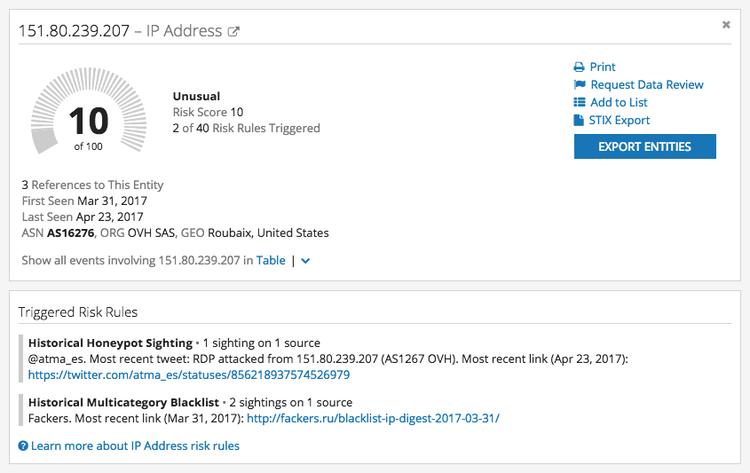The width and height of the screenshot is (750, 473).
Task: Click the Historical Honeypot Sighting rule title
Action: click(110, 343)
